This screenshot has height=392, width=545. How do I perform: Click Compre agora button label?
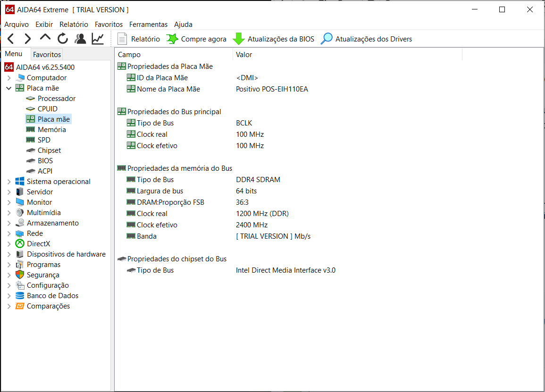tap(204, 39)
